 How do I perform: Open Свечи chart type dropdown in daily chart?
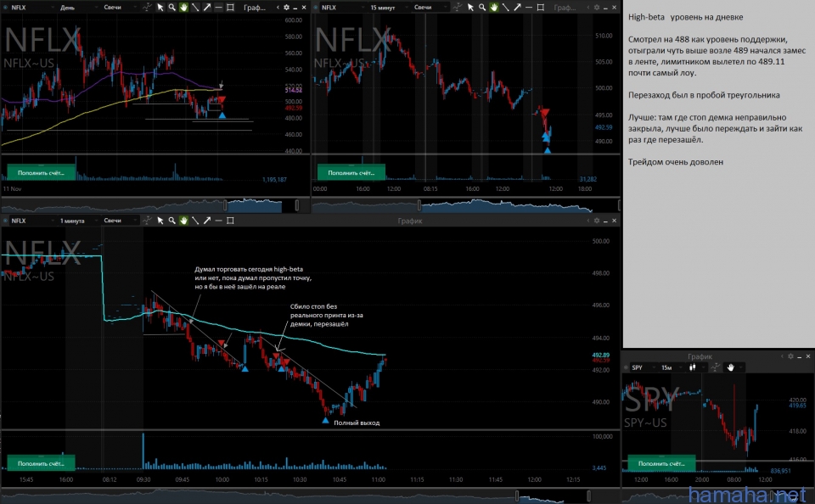(x=119, y=8)
